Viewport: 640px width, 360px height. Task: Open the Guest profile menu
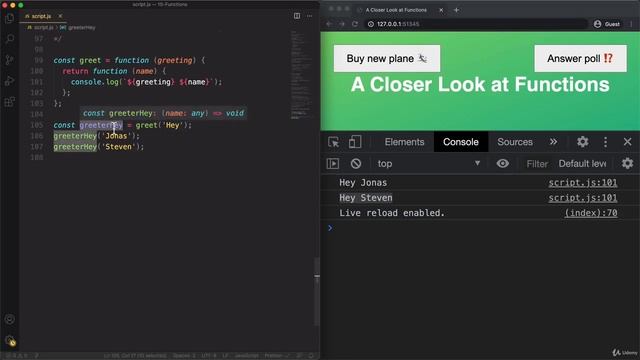coord(607,24)
